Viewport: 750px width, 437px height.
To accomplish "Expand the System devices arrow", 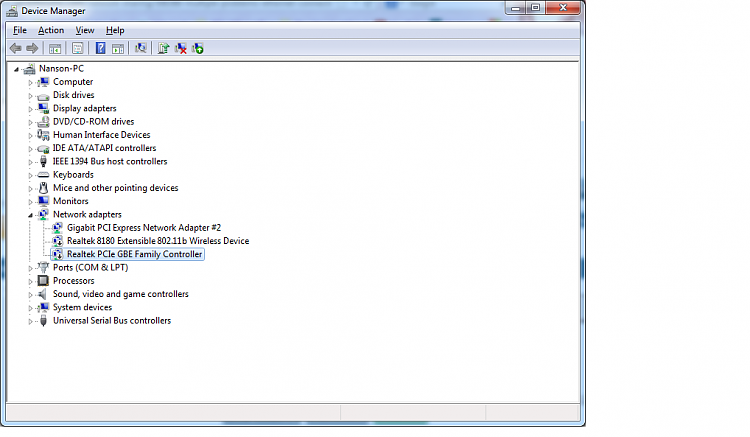I will pyautogui.click(x=30, y=308).
